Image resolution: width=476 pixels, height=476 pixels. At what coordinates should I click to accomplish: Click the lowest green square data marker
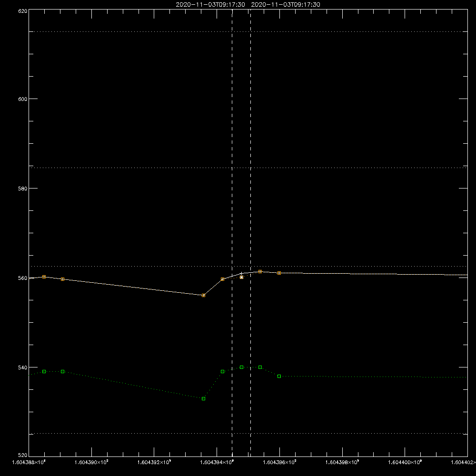pyautogui.click(x=203, y=398)
